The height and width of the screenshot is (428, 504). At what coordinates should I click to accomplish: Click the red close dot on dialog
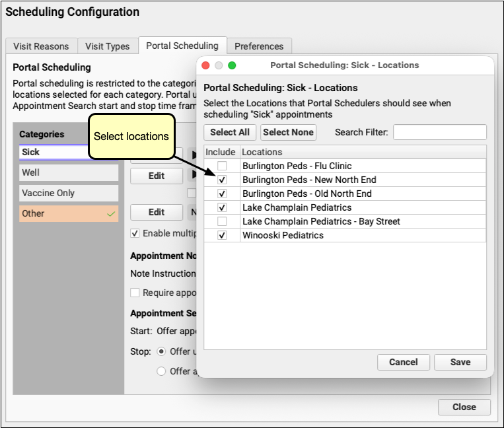coord(205,65)
